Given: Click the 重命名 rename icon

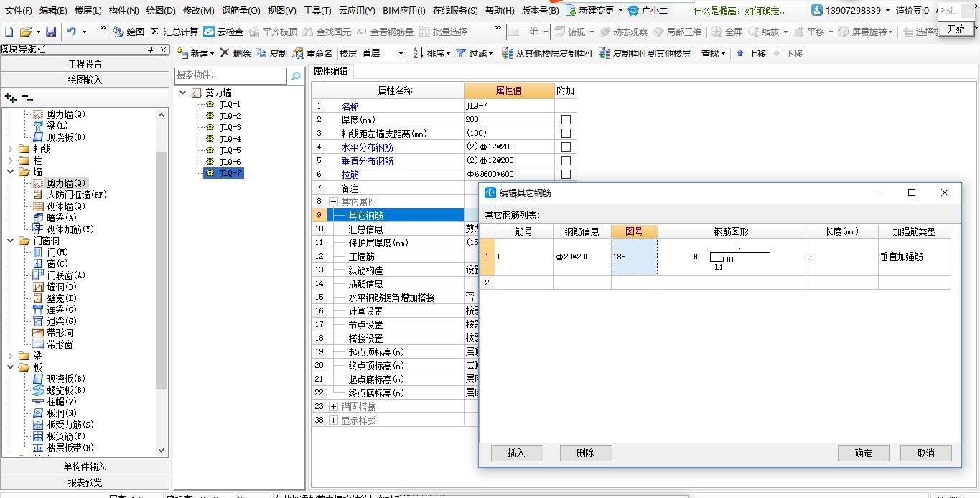Looking at the screenshot, I should [x=298, y=53].
